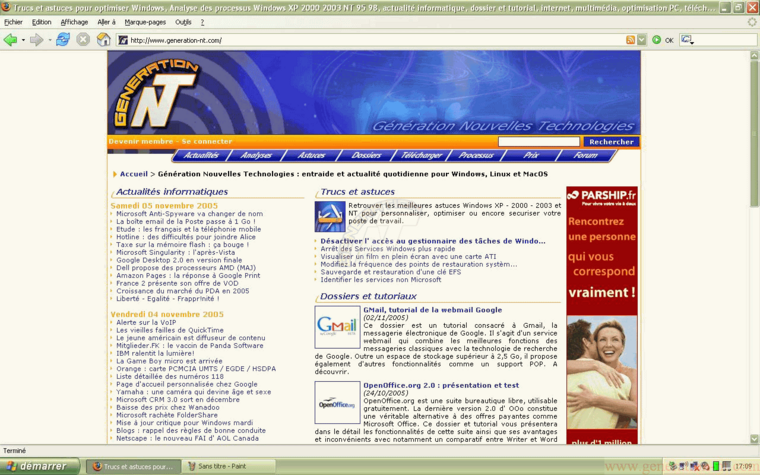The width and height of the screenshot is (760, 475).
Task: Click the grey forward arrow button
Action: pos(36,40)
